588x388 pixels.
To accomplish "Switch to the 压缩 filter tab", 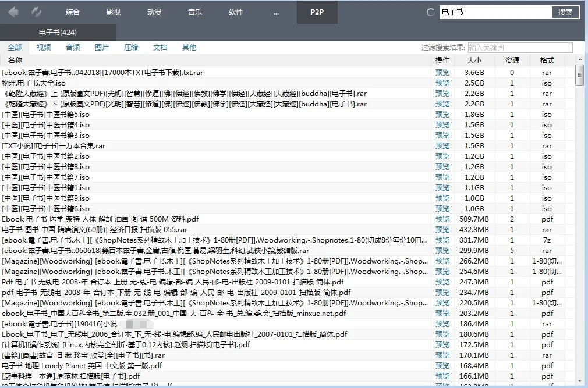I will 130,47.
